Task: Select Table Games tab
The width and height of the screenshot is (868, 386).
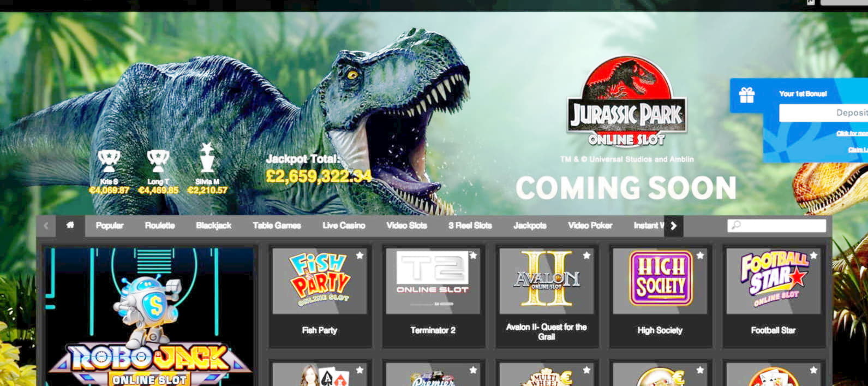Action: (x=277, y=225)
